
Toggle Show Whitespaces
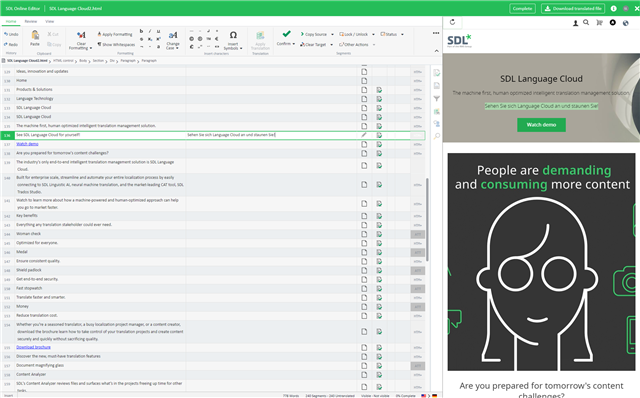pos(116,44)
